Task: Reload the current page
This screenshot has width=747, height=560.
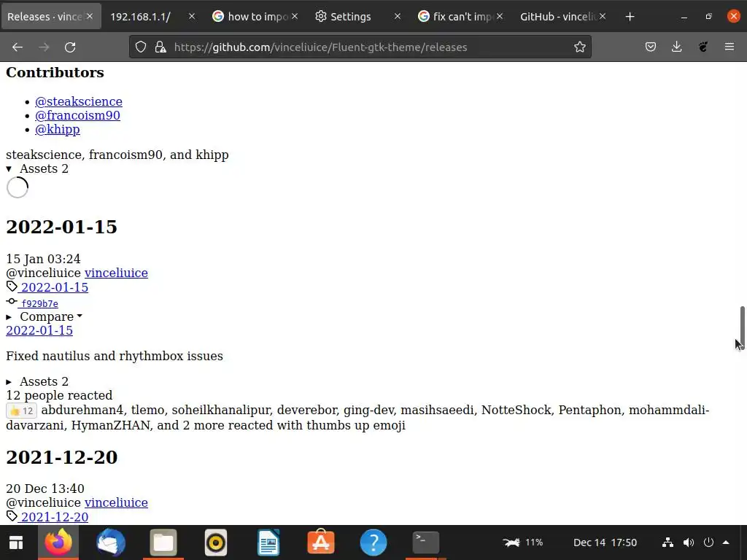Action: [70, 47]
